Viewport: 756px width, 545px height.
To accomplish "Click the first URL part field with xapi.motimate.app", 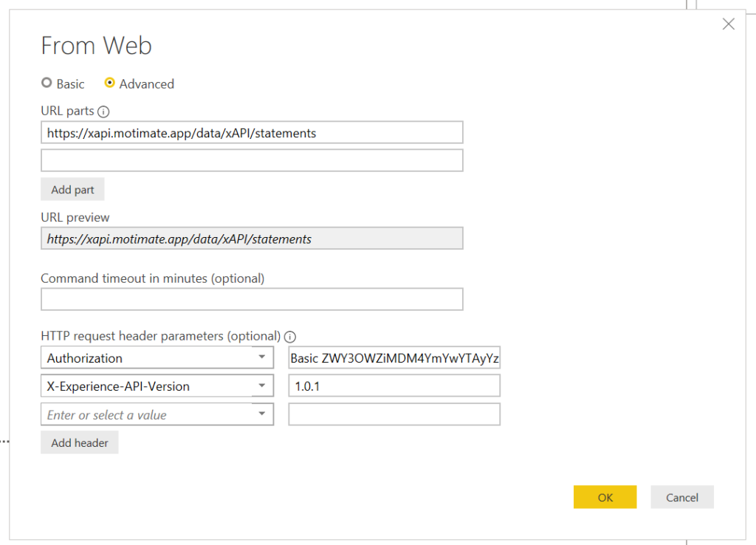I will click(x=252, y=133).
